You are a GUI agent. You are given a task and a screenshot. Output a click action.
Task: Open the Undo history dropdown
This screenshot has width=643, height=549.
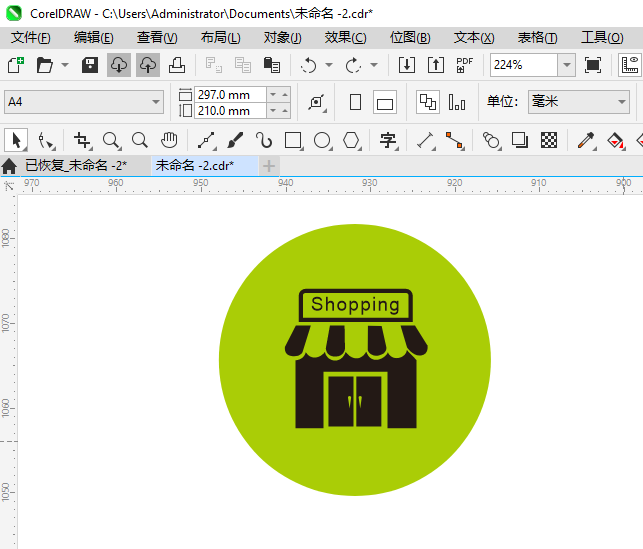click(329, 65)
